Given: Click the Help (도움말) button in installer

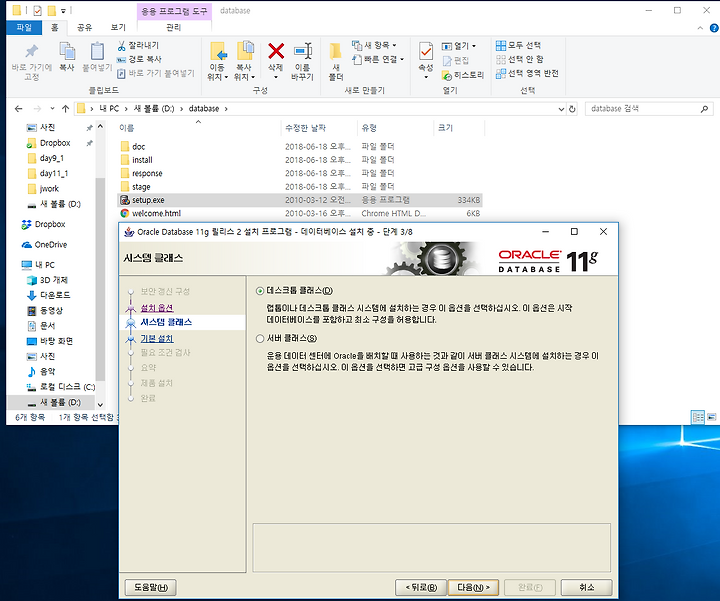Looking at the screenshot, I should click(x=150, y=587).
